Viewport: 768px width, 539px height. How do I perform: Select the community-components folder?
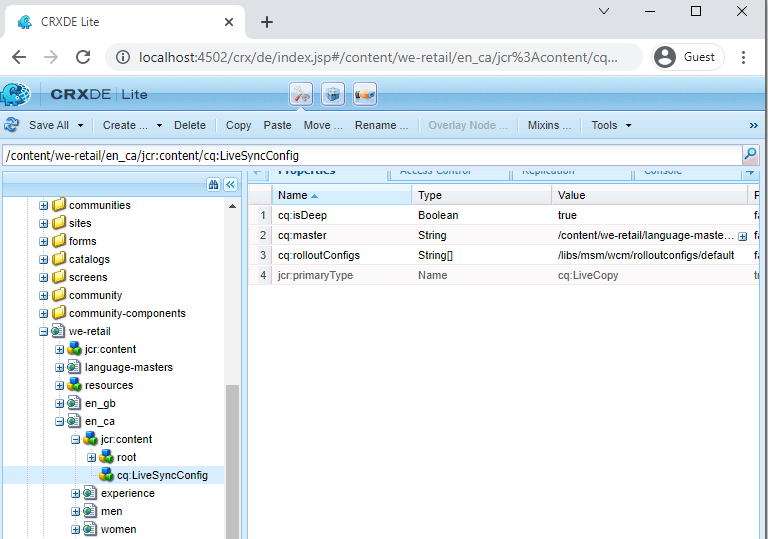pos(127,313)
